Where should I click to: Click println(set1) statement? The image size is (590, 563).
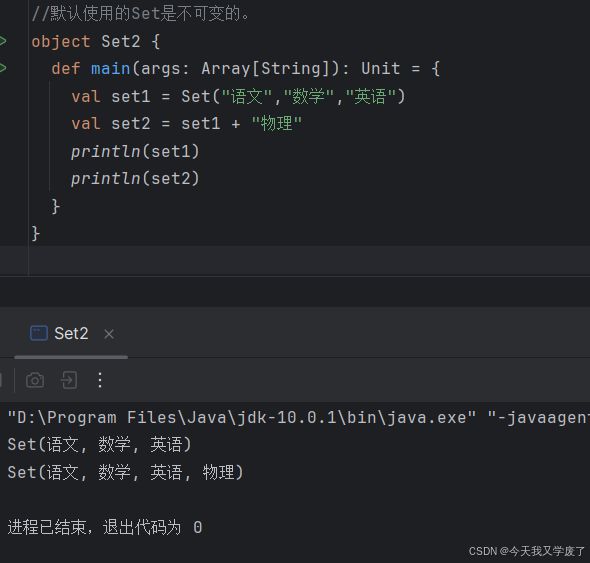pyautogui.click(x=135, y=151)
